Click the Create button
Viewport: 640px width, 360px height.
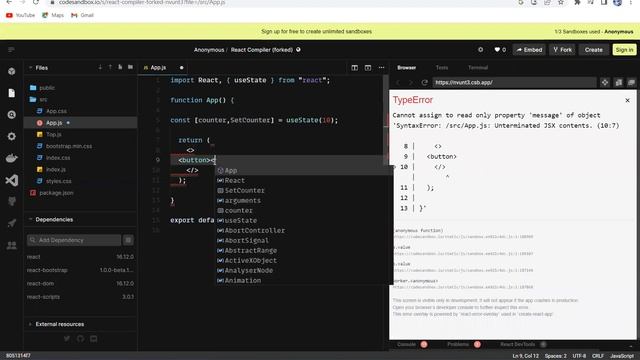[x=593, y=50]
